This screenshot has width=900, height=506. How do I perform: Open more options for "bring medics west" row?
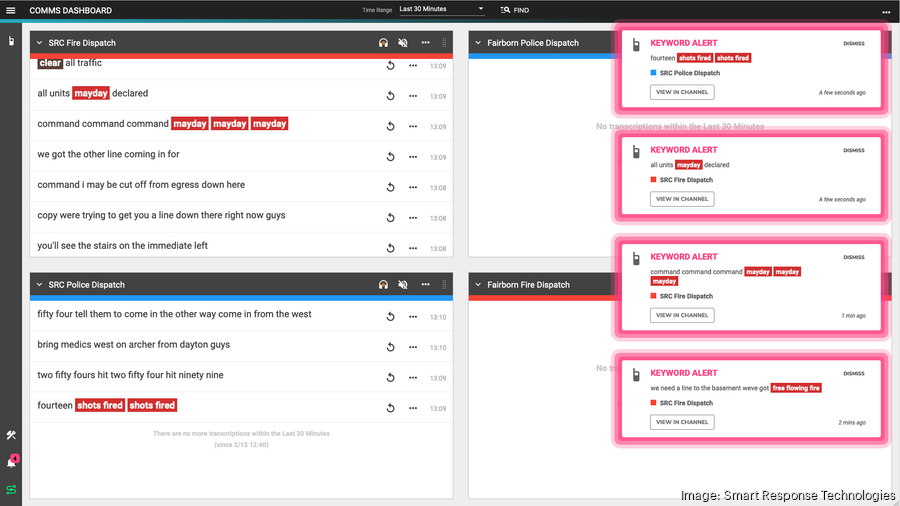coord(412,347)
